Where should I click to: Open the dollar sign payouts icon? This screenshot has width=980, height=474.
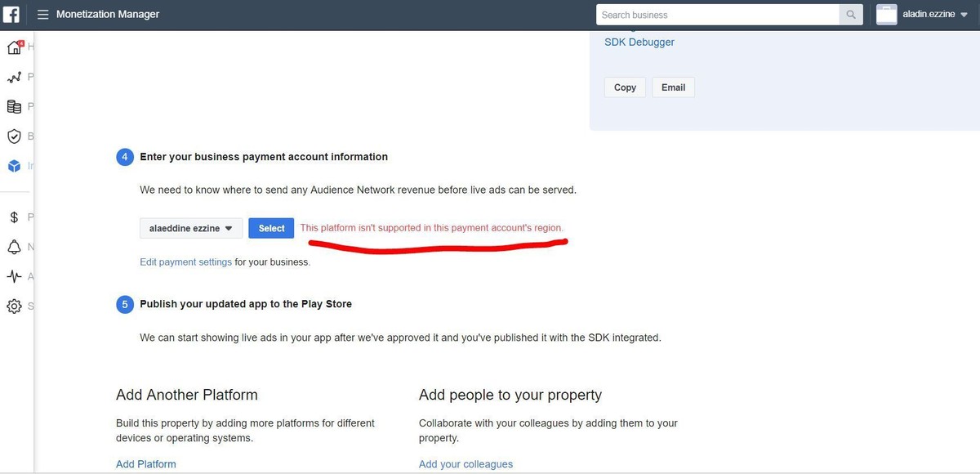(14, 217)
